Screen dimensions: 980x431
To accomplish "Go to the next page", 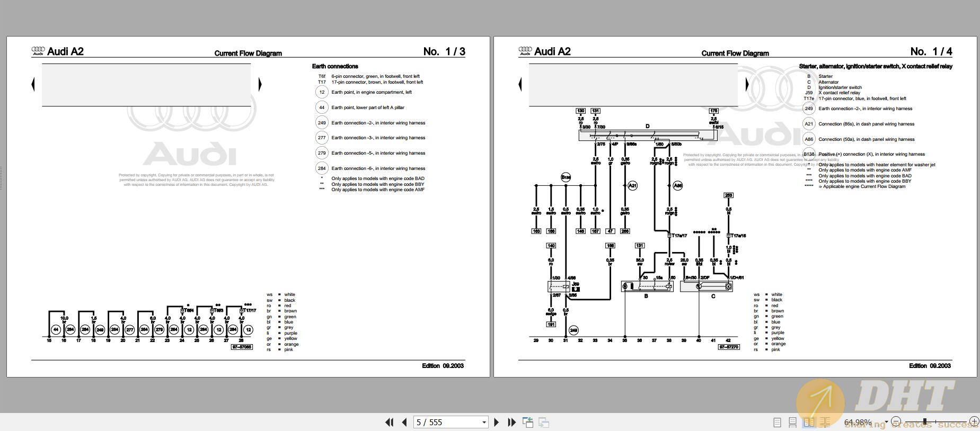I will pos(497,422).
